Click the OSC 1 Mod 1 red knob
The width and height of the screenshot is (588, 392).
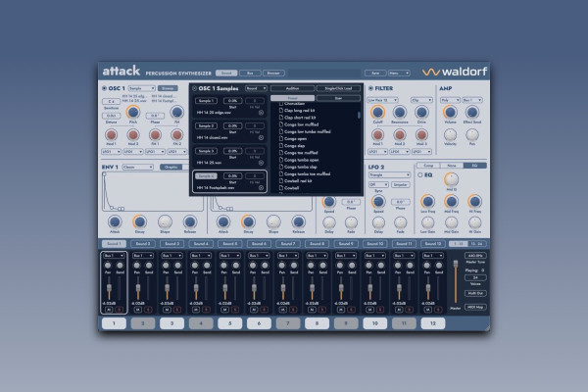click(111, 134)
